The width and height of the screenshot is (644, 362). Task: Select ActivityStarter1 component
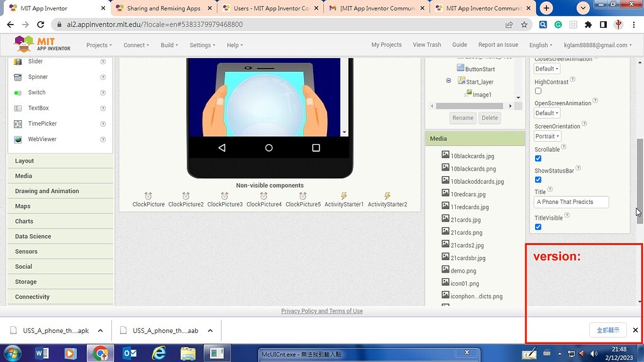pos(344,200)
